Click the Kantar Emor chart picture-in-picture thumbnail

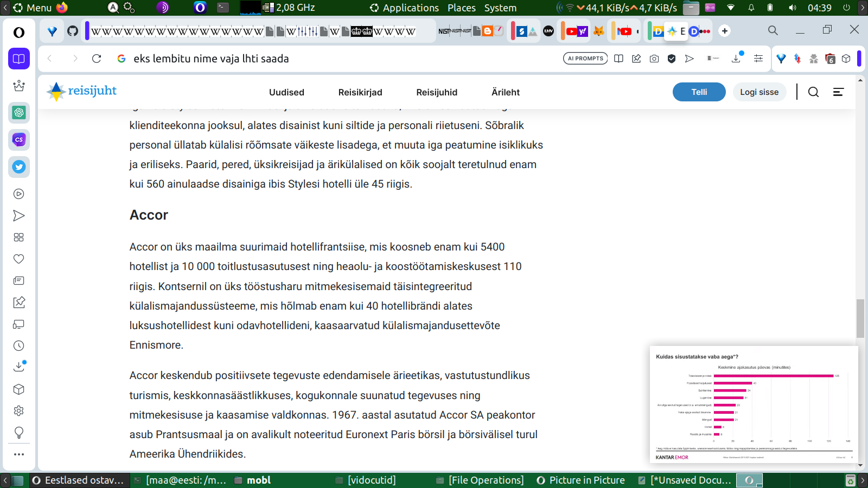(x=754, y=404)
